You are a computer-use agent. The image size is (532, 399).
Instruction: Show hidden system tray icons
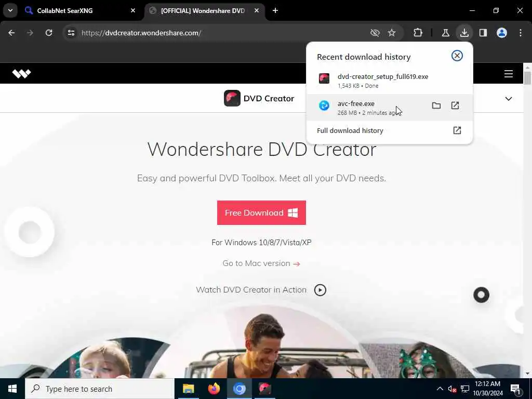tap(440, 389)
